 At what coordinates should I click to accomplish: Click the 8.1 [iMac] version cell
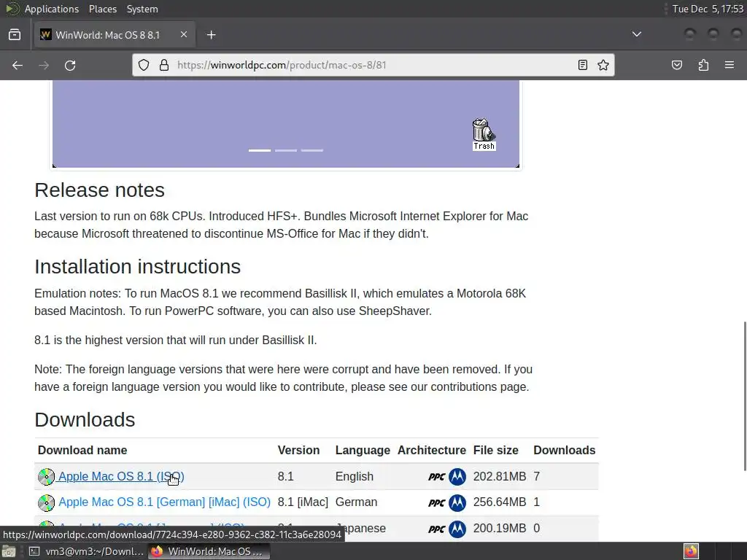(x=303, y=502)
